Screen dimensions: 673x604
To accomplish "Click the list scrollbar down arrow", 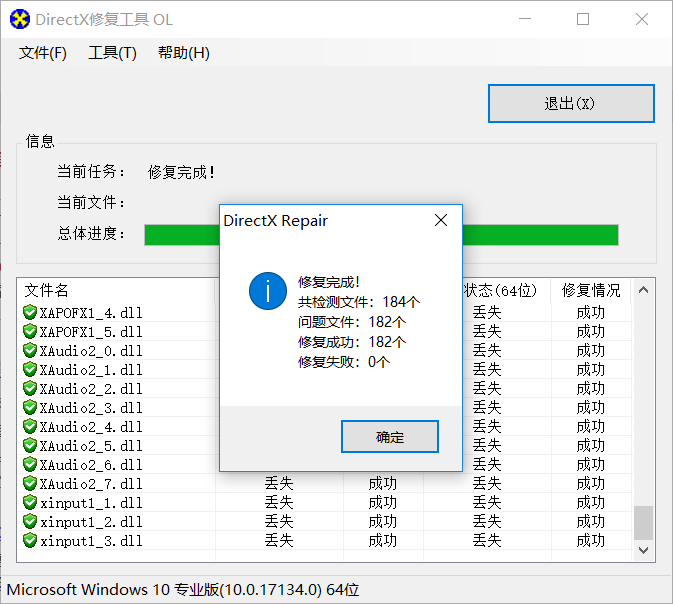I will tap(643, 550).
